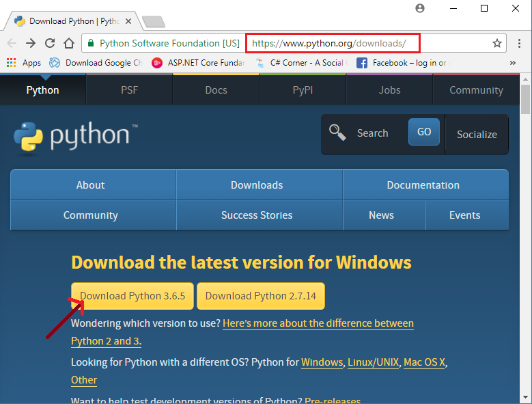532x404 pixels.
Task: Open the Other platforms link
Action: (x=84, y=380)
